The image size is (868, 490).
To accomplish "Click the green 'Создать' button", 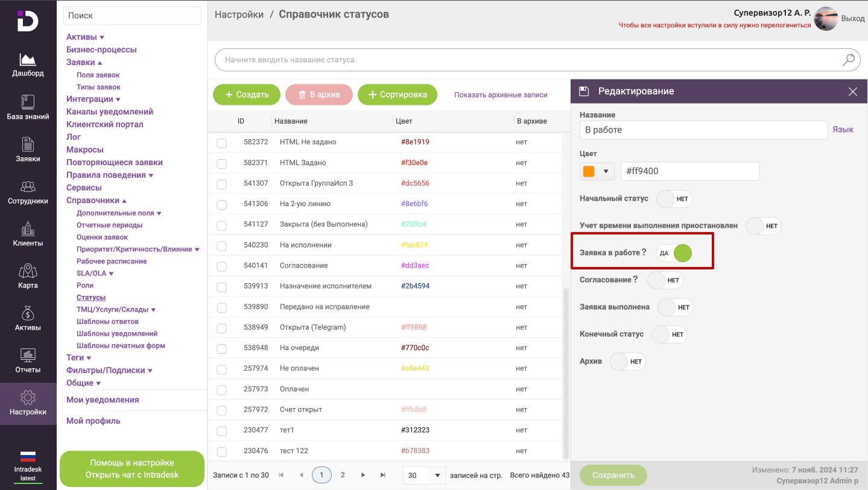I will [x=247, y=95].
